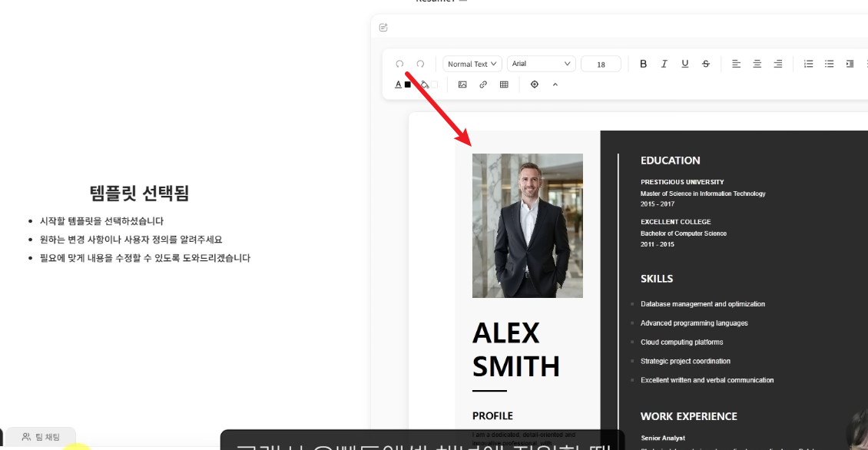Click the EDUCATION section heading
Screen dimensions: 868x450
tap(671, 160)
